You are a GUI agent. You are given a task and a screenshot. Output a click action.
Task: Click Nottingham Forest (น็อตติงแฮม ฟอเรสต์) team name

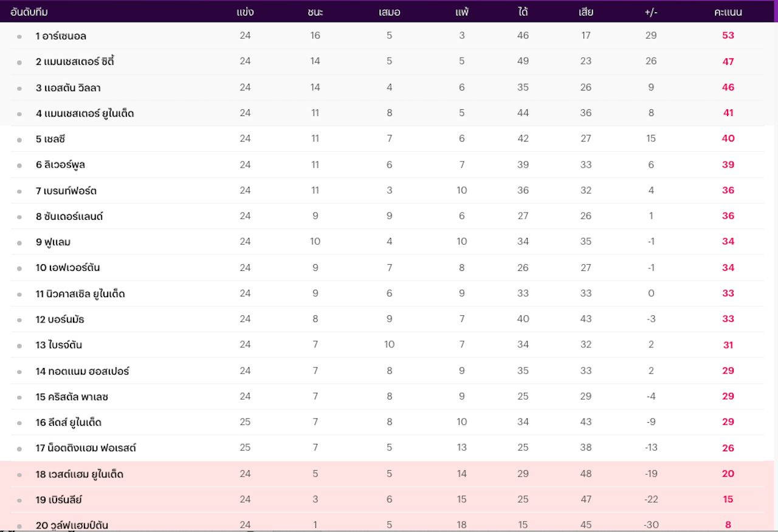coord(86,448)
